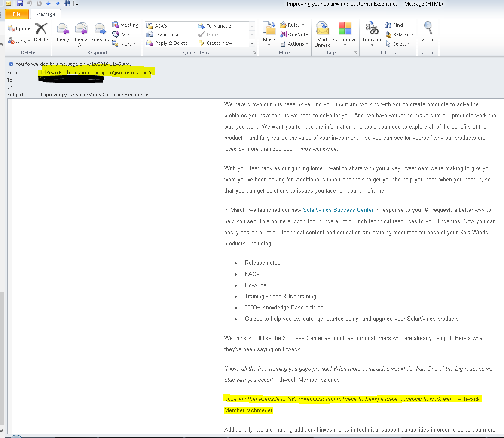Click the pzjones quote text

[x=358, y=374]
